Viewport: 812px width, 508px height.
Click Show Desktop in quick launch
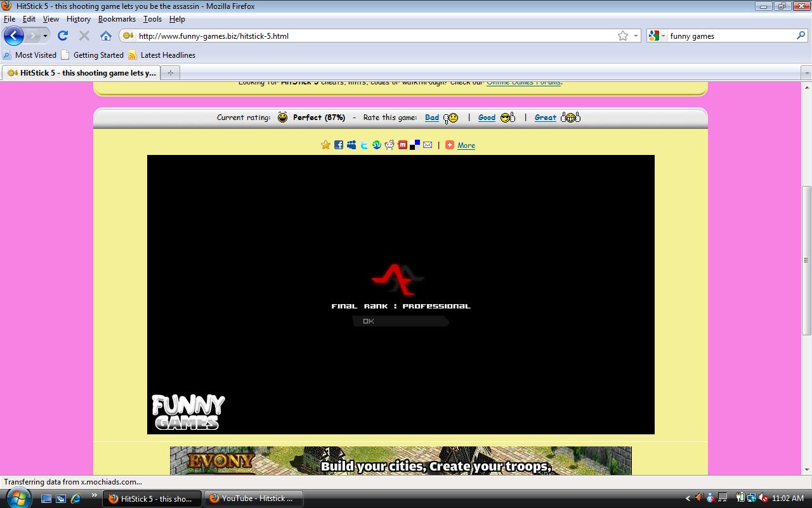pyautogui.click(x=46, y=498)
